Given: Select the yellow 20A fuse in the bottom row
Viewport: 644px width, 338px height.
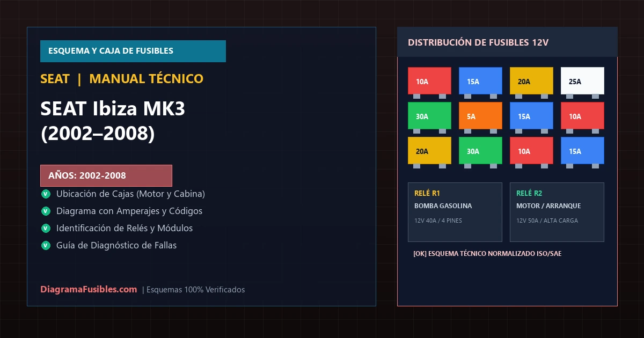Looking at the screenshot, I should tap(429, 151).
